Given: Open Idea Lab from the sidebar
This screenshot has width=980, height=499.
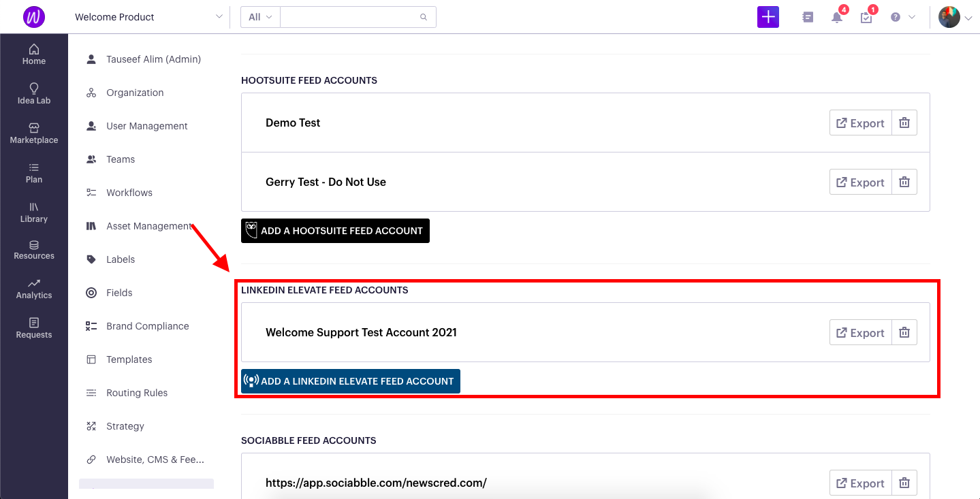Looking at the screenshot, I should point(34,94).
